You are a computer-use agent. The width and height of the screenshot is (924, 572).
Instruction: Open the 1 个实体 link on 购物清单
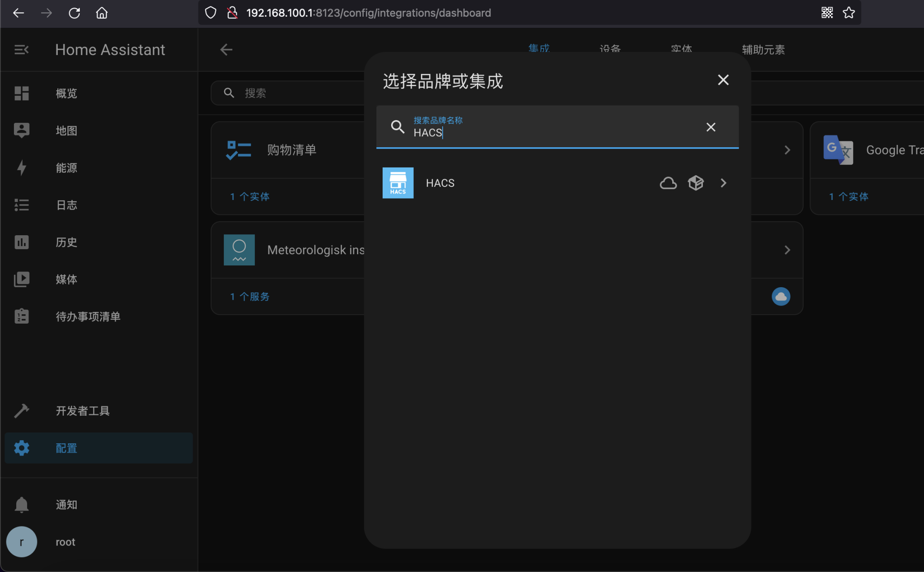pyautogui.click(x=249, y=196)
